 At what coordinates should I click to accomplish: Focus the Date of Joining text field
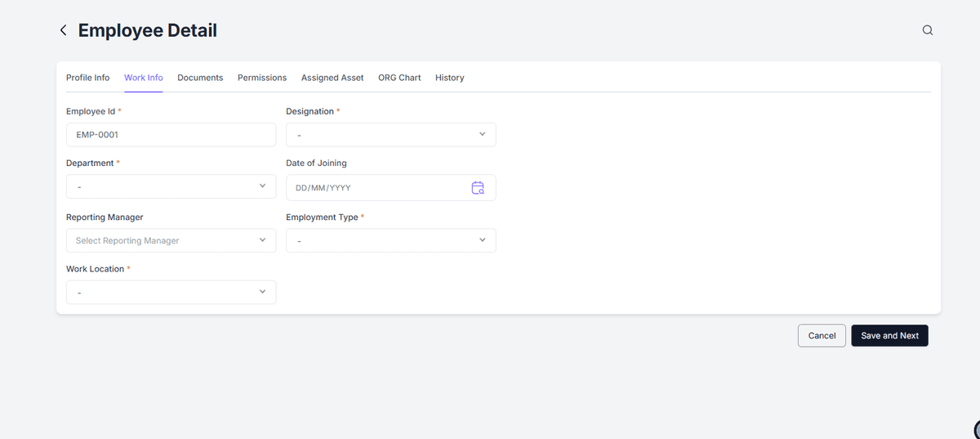coord(376,188)
